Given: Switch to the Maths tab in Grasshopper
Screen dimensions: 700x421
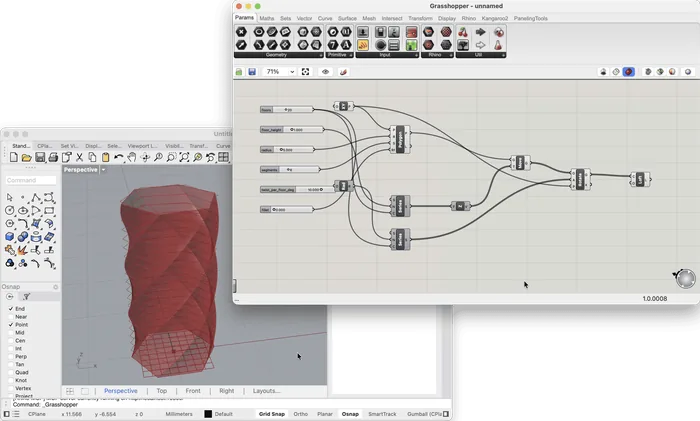Looking at the screenshot, I should pyautogui.click(x=267, y=18).
